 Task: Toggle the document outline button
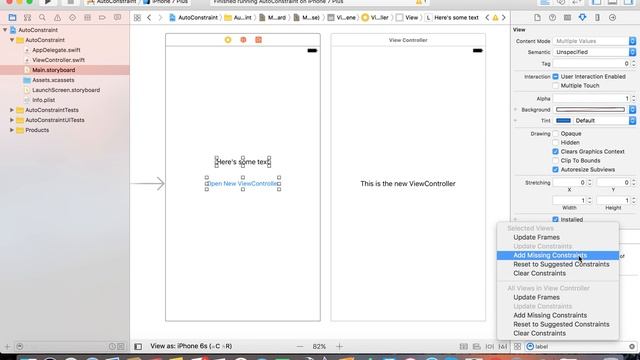pyautogui.click(x=138, y=347)
